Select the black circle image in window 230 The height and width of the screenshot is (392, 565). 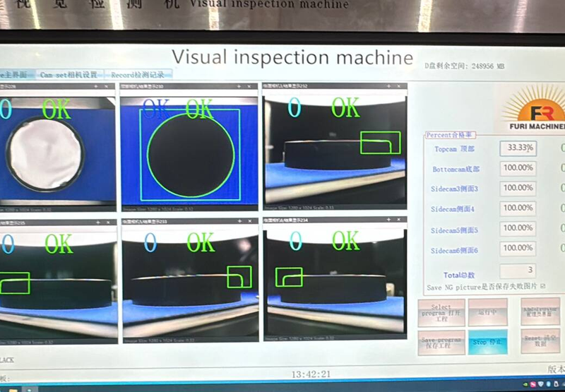(189, 151)
